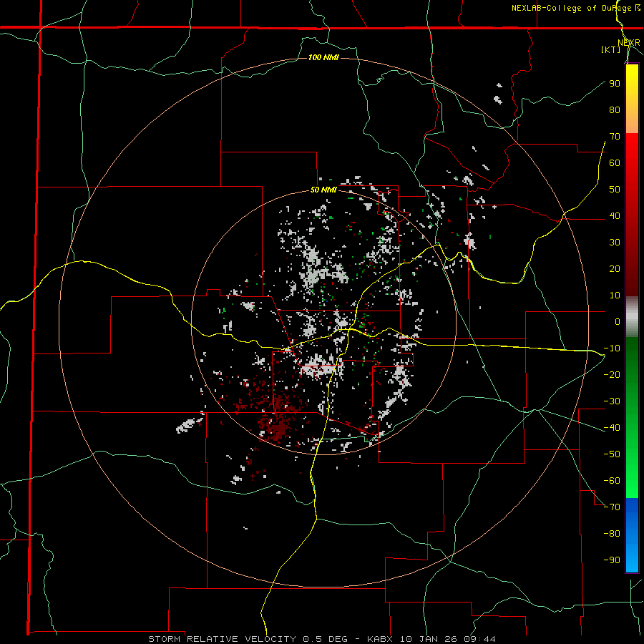Click the -50 value on the velocity scale
This screenshot has height=644, width=644.
click(612, 454)
